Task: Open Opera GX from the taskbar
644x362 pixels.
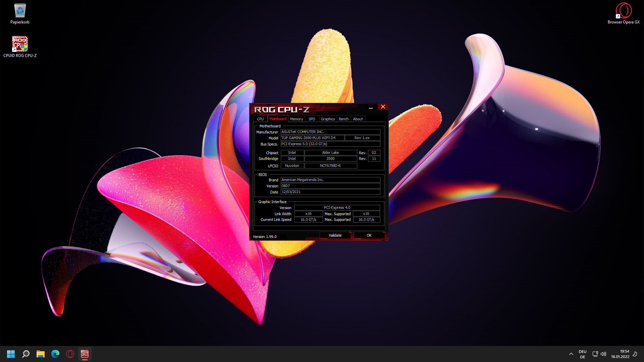Action: (70, 354)
